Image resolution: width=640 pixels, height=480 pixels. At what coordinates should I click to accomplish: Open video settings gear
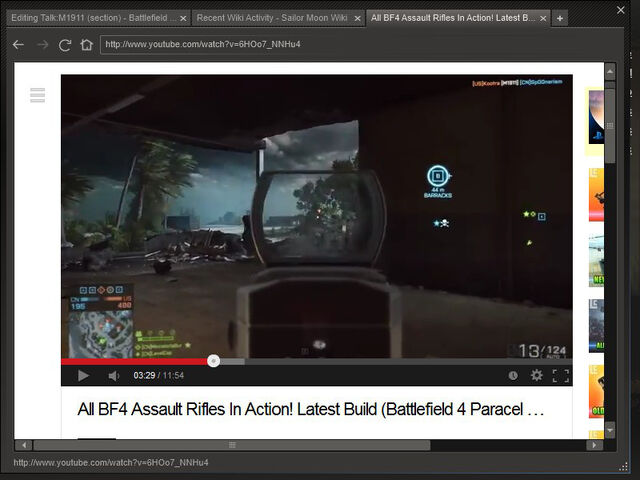click(536, 375)
